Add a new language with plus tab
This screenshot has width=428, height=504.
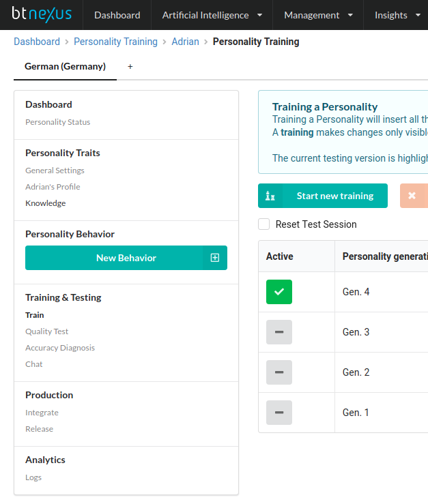(x=130, y=67)
